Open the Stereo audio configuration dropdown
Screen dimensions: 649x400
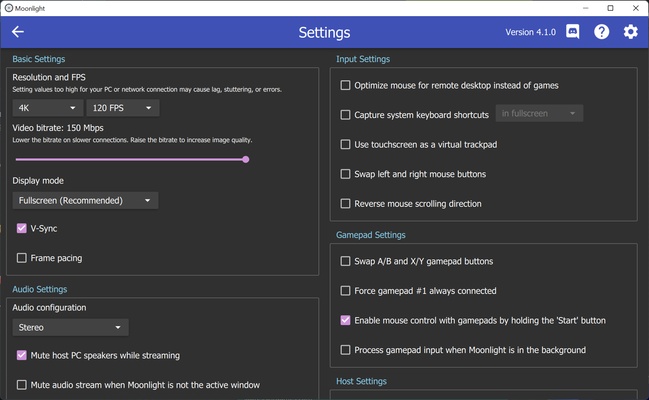point(70,328)
